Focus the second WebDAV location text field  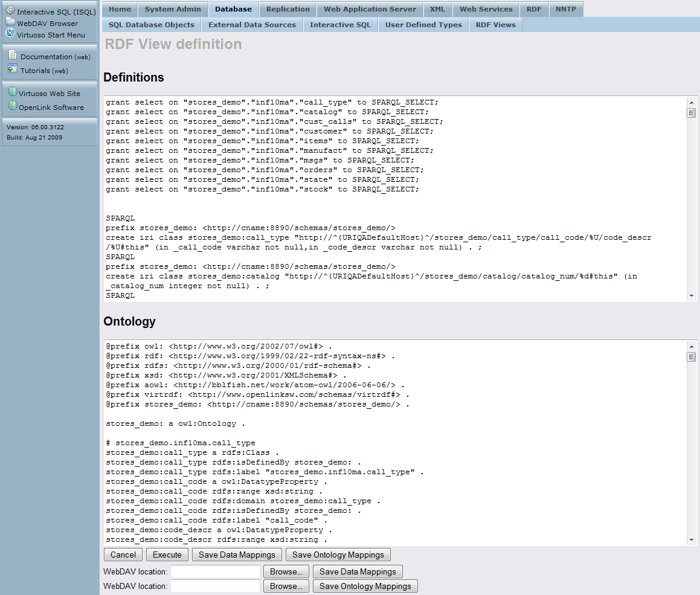point(215,586)
